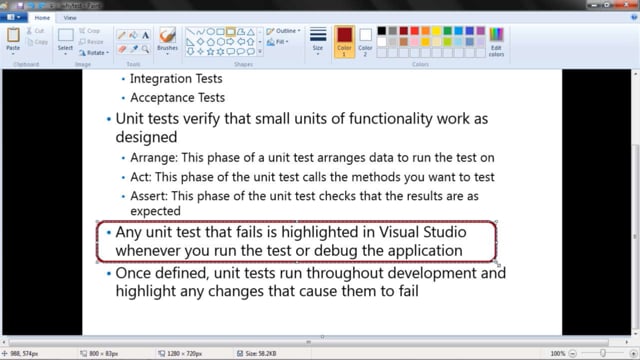The height and width of the screenshot is (360, 640).
Task: Choose the highlighted Rounded rectangle shape
Action: pos(231,32)
